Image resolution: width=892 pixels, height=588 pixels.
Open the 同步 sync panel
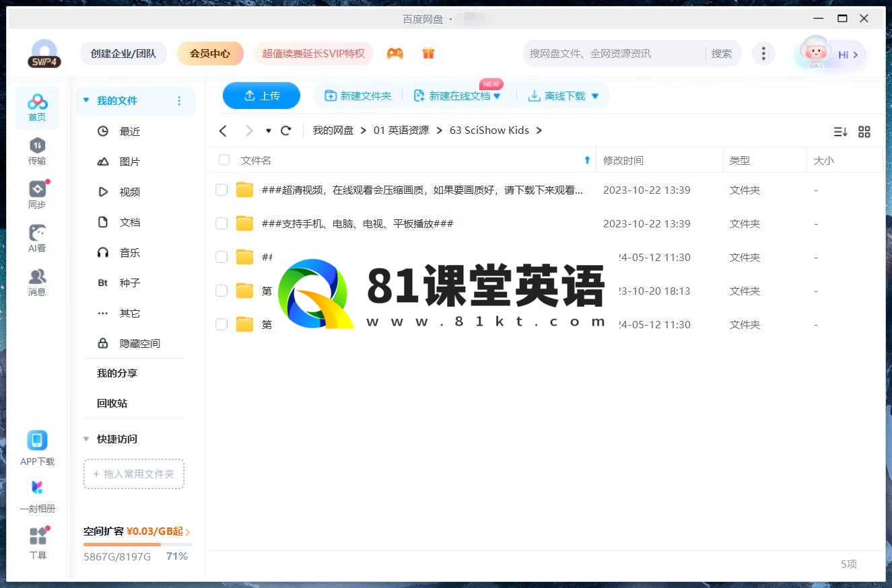37,195
